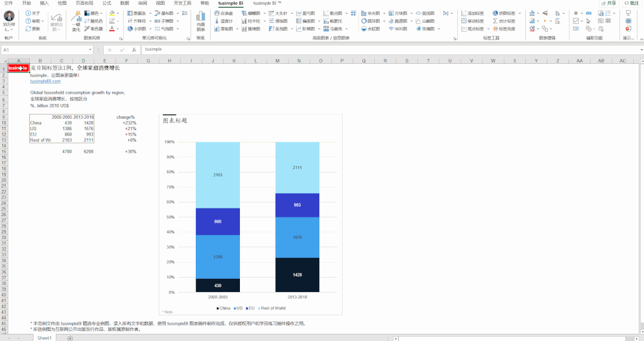
Task: Click the line/border color pen swatch
Action: [112, 21]
